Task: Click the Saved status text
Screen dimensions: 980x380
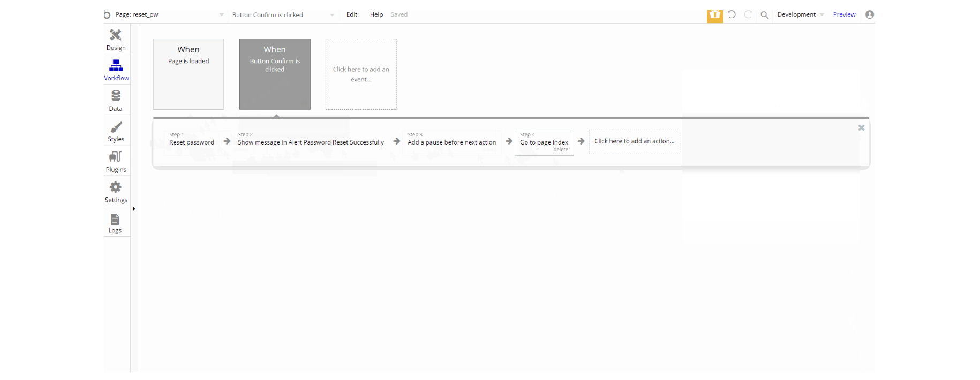Action: point(399,14)
